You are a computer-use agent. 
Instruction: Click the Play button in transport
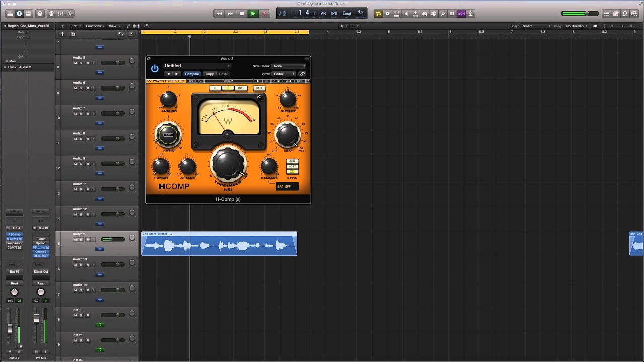click(x=253, y=14)
